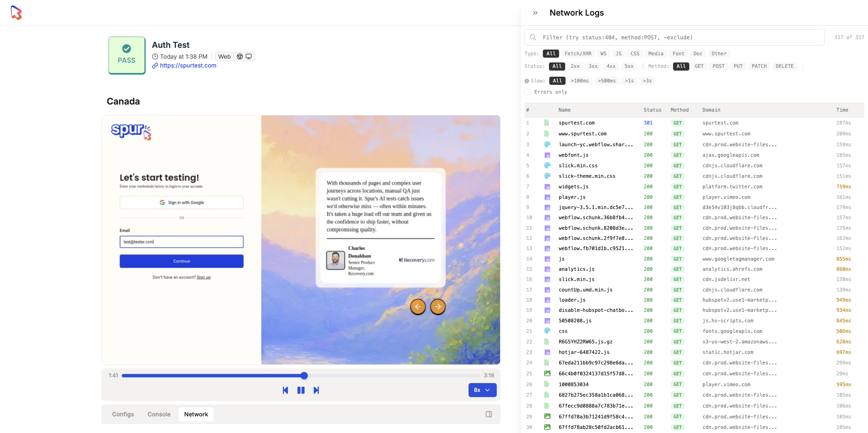Click the playback progress slider handle

click(x=304, y=375)
